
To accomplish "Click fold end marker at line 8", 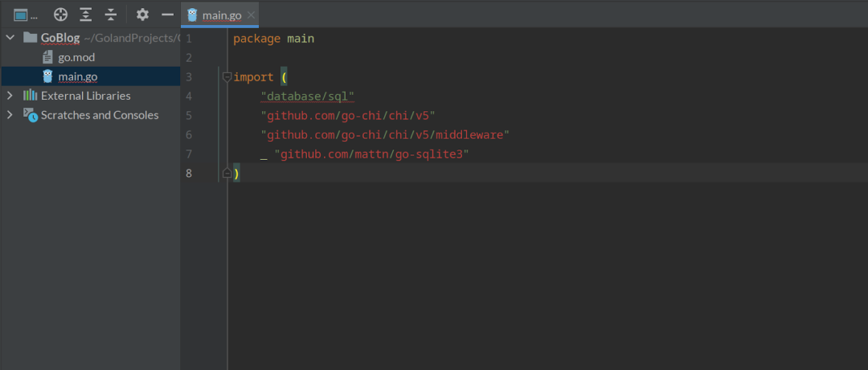I will tap(227, 174).
